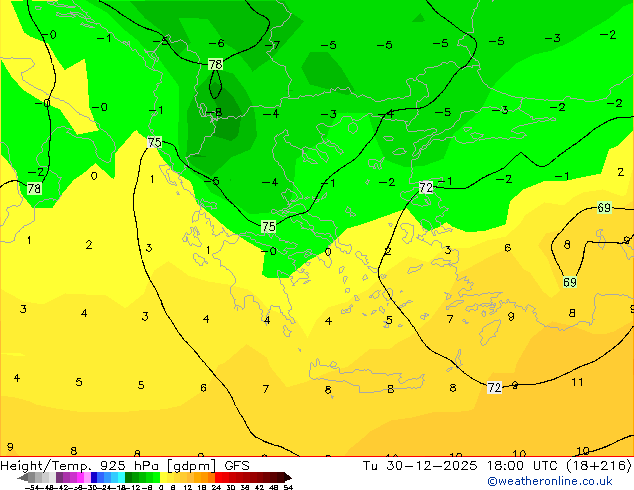The width and height of the screenshot is (634, 490).
Task: Click the 78 contour label at left map edge
Action: 34,188
